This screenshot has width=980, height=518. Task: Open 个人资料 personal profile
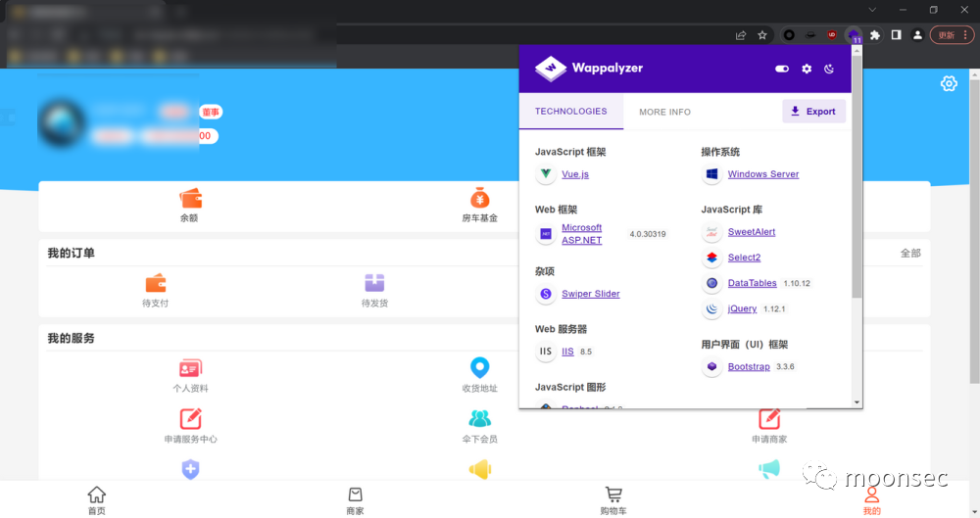(x=190, y=376)
